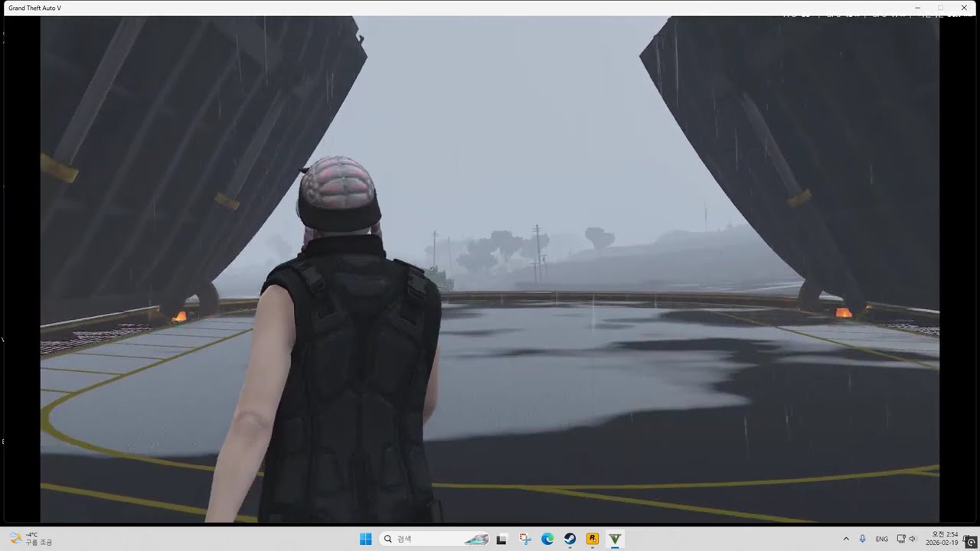Open Microsoft Edge from the taskbar
Screen dimensions: 980x551
click(547, 539)
